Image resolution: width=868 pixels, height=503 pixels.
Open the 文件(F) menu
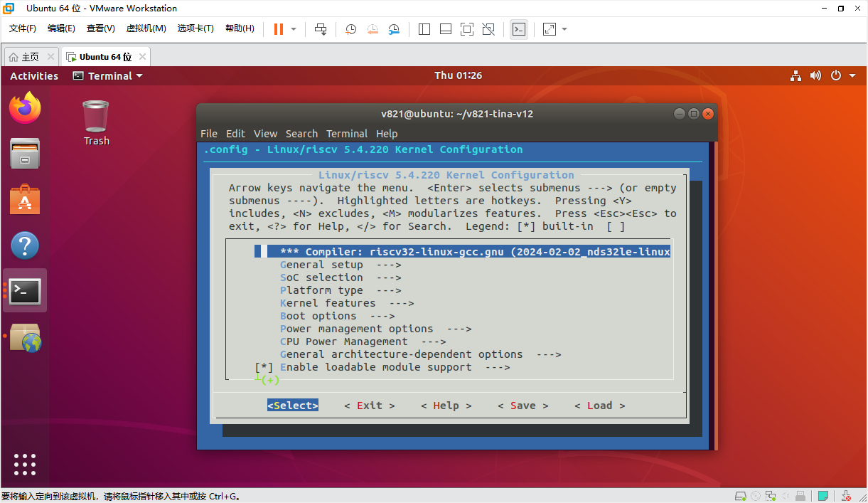[x=23, y=28]
